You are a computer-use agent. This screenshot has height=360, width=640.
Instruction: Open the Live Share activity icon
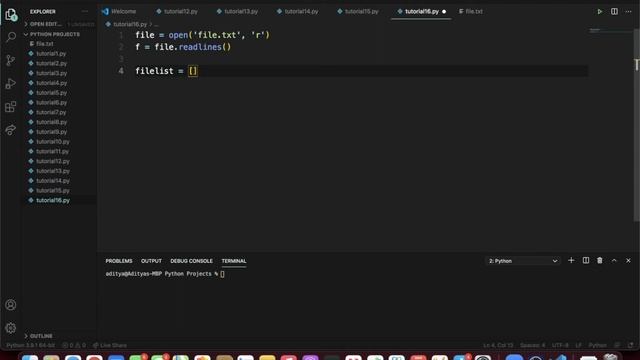coord(11,130)
